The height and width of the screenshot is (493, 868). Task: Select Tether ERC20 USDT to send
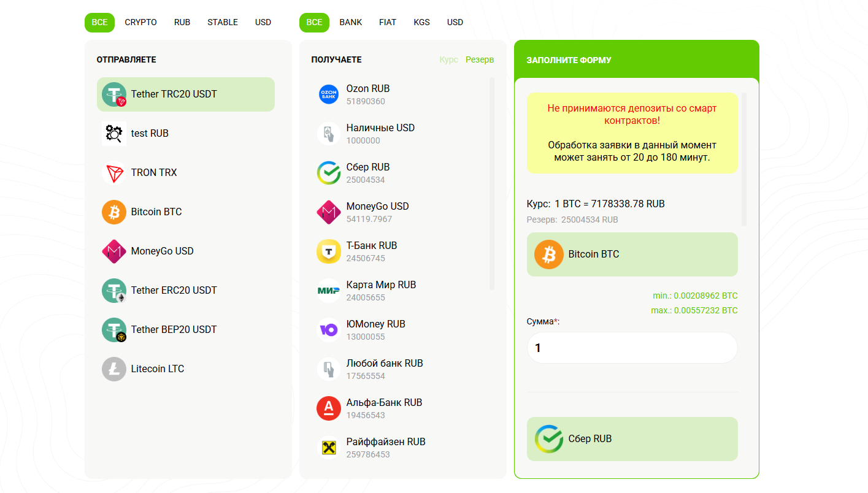pos(174,290)
